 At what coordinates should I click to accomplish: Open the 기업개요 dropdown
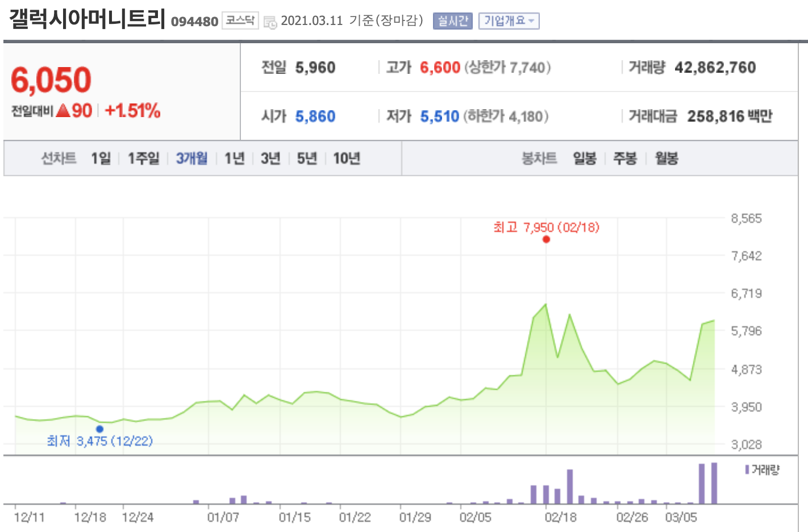(509, 21)
